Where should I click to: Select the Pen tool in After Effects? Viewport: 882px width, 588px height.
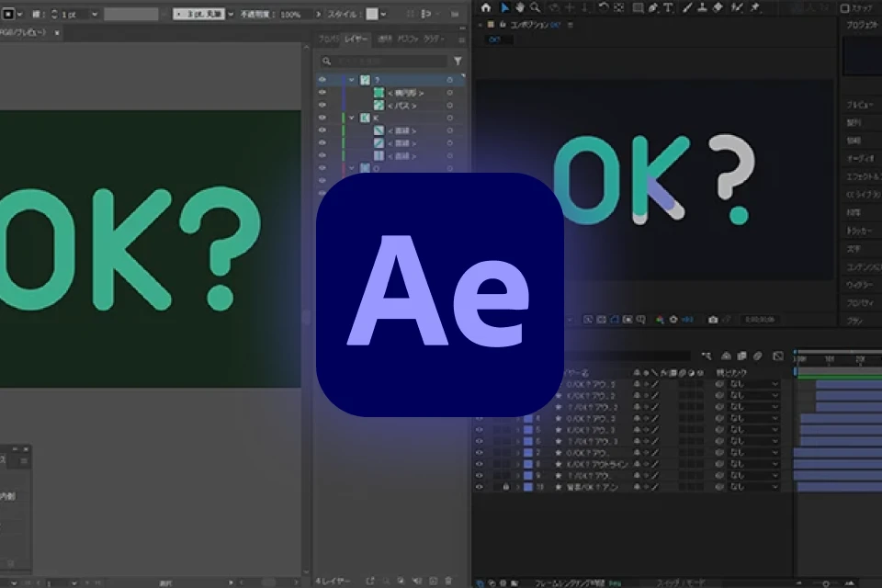[653, 7]
